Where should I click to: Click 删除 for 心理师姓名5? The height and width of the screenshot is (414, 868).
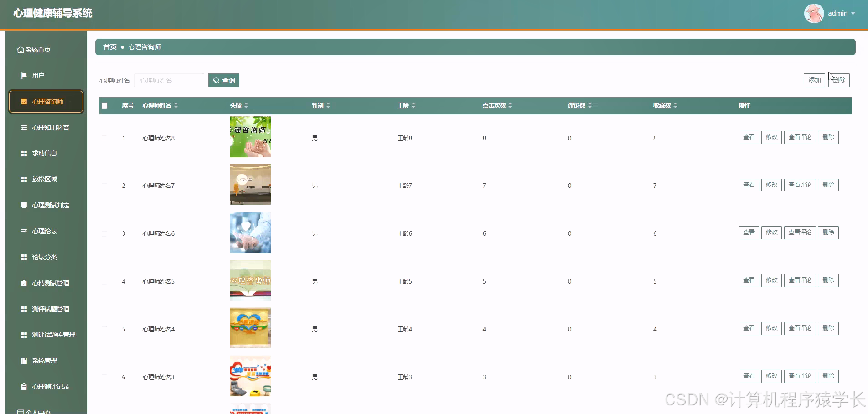tap(828, 280)
